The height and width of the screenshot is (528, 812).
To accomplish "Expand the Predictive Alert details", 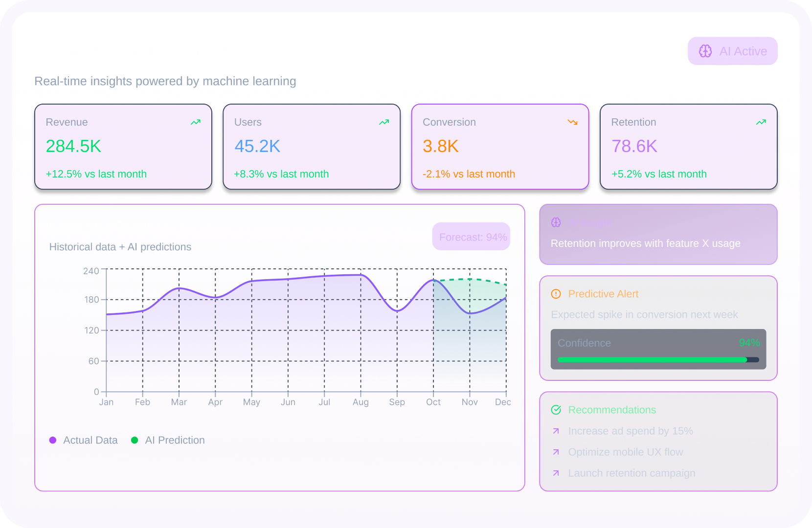I will 658,328.
